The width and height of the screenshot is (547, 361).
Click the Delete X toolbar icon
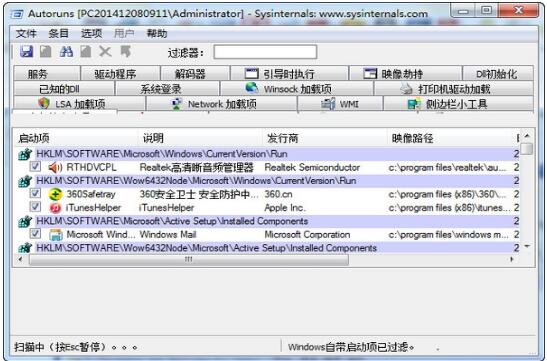click(x=105, y=52)
